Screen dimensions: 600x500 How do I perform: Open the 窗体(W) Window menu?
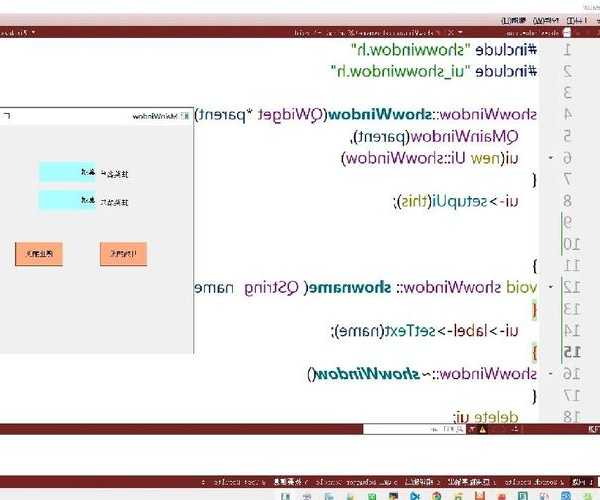546,19
